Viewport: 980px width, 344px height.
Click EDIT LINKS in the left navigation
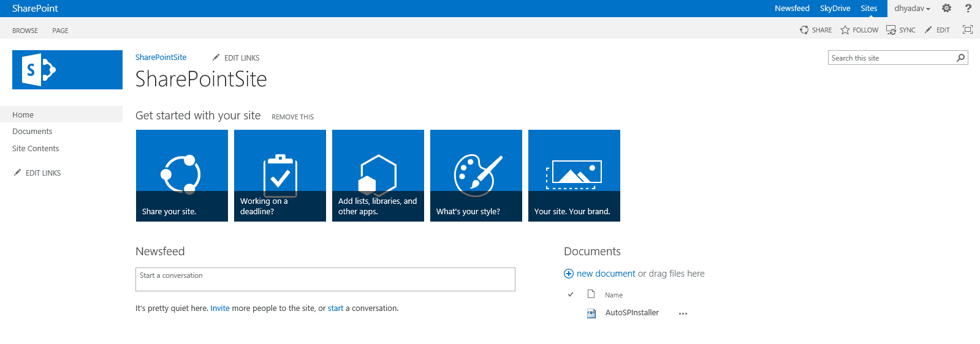tap(43, 173)
